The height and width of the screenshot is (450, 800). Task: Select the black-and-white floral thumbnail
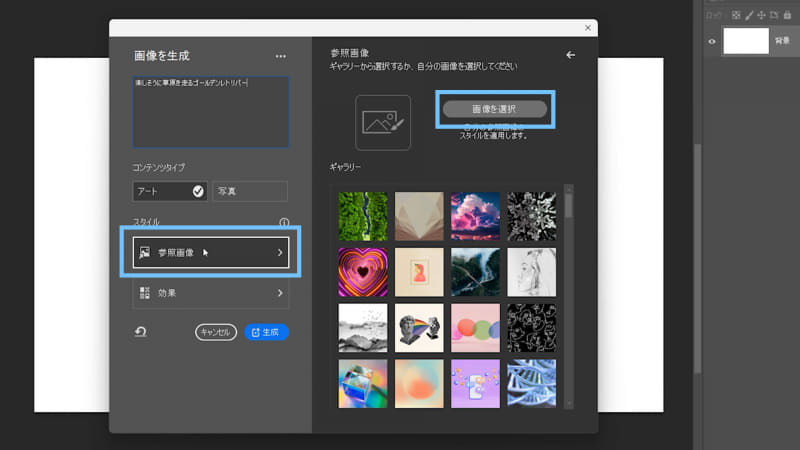(532, 216)
